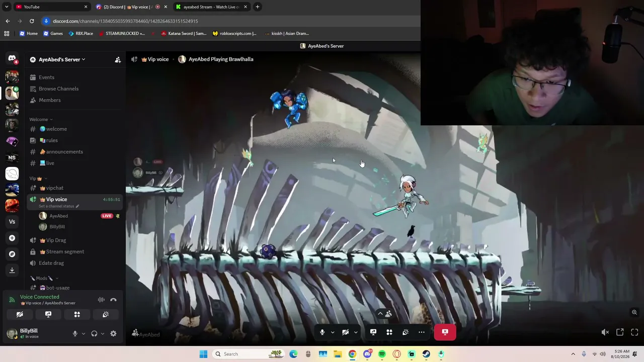Open Chrome tab search dropdown

pos(7,7)
